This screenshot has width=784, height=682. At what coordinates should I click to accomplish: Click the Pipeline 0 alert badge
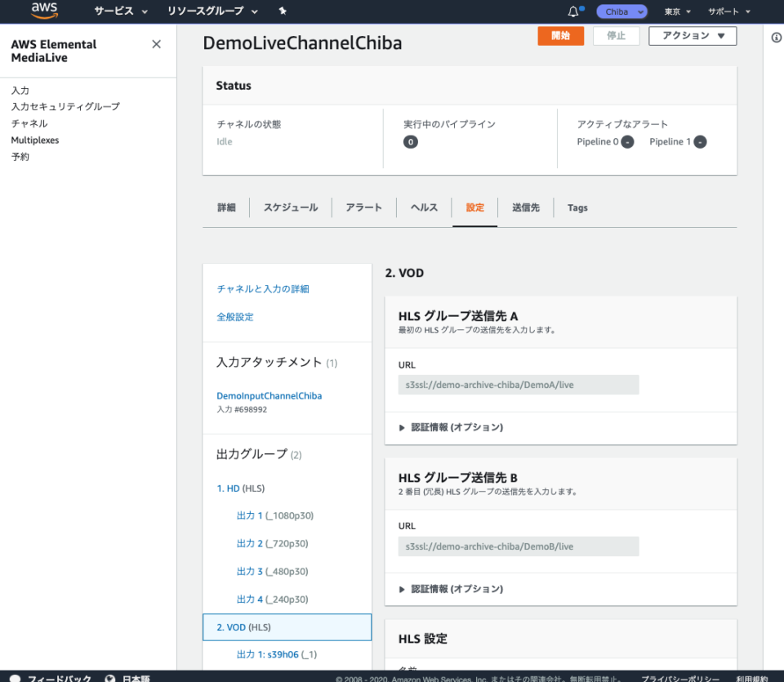tap(627, 142)
